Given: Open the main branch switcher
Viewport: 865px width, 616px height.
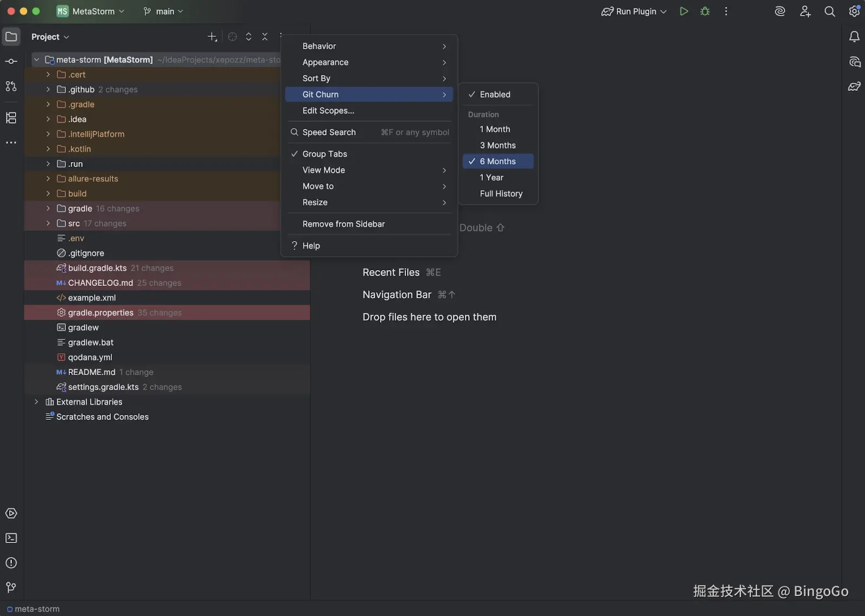Looking at the screenshot, I should coord(163,11).
